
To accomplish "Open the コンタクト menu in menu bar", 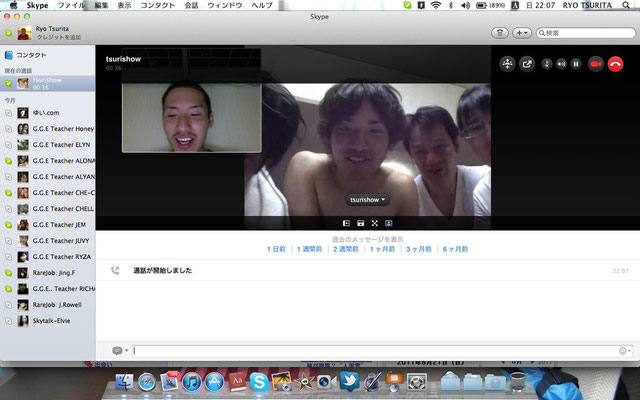I will [x=158, y=5].
